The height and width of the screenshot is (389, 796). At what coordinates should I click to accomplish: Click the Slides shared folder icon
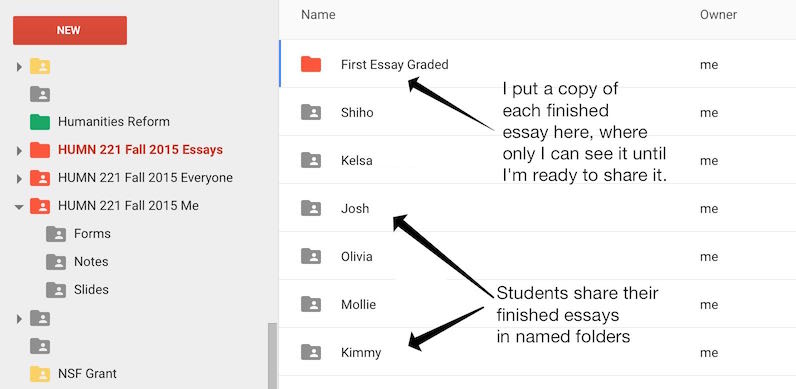[x=56, y=290]
